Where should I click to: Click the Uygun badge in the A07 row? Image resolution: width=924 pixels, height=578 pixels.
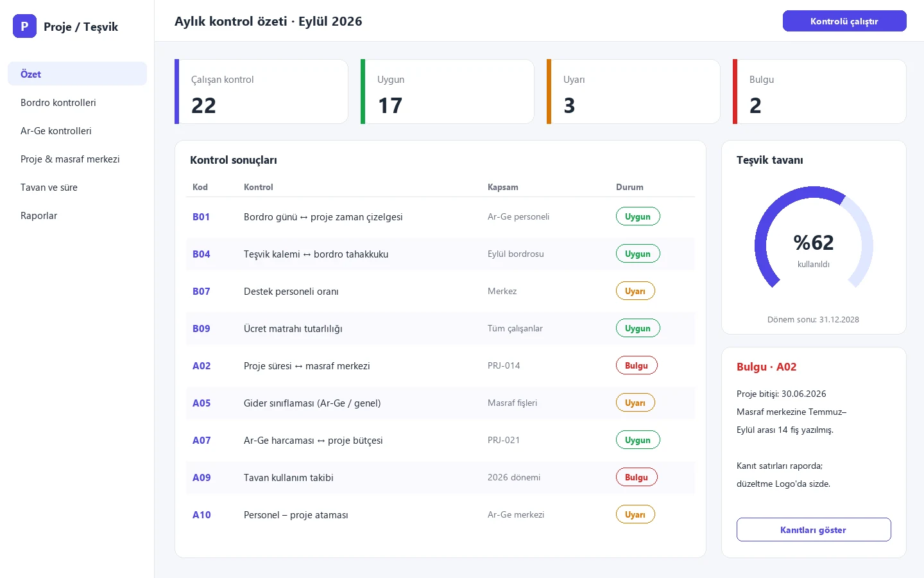click(638, 440)
